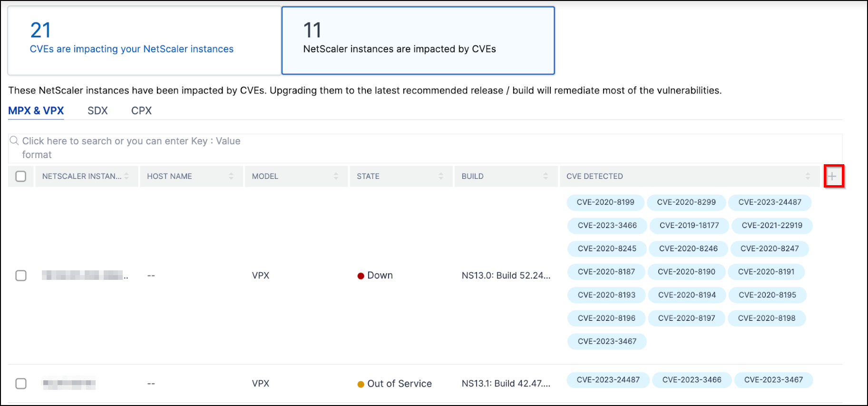
Task: Open the SDX tab
Action: 98,110
